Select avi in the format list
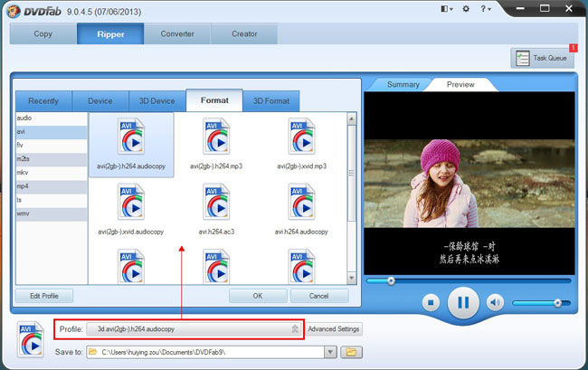The image size is (588, 370). [x=52, y=132]
